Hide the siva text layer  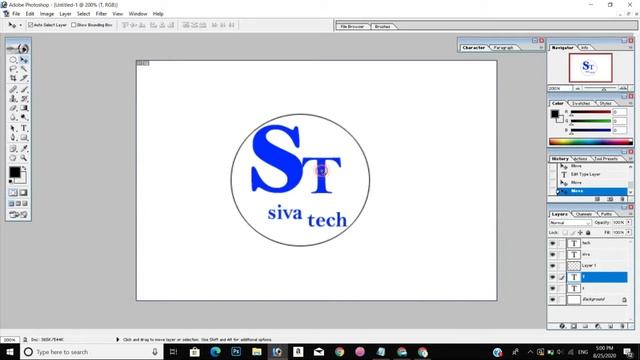[x=553, y=254]
